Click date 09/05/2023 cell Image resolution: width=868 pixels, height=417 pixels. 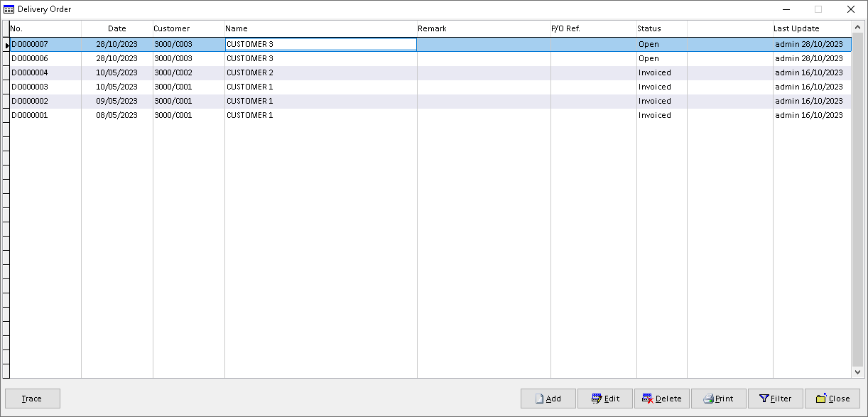117,101
